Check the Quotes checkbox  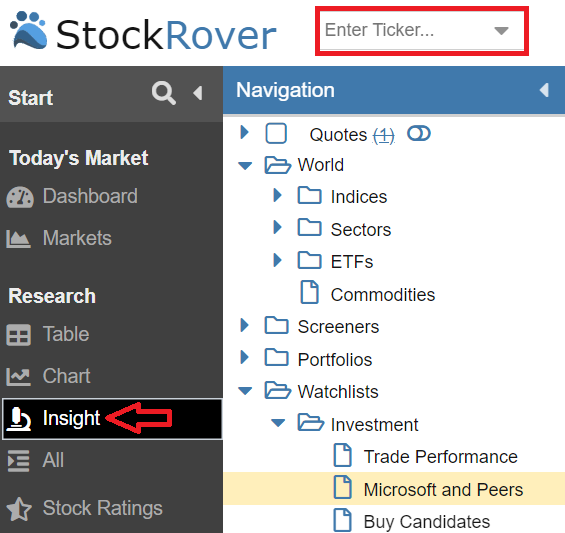[276, 134]
